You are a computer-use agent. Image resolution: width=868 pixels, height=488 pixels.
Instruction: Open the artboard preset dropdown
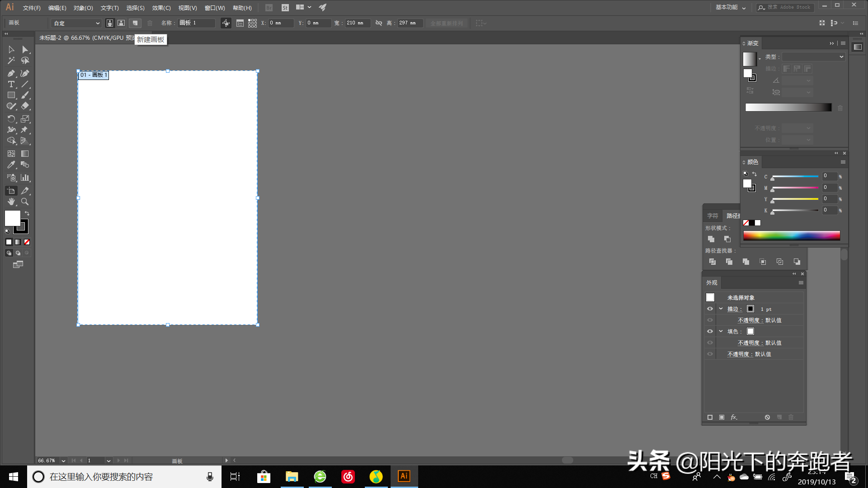(76, 23)
